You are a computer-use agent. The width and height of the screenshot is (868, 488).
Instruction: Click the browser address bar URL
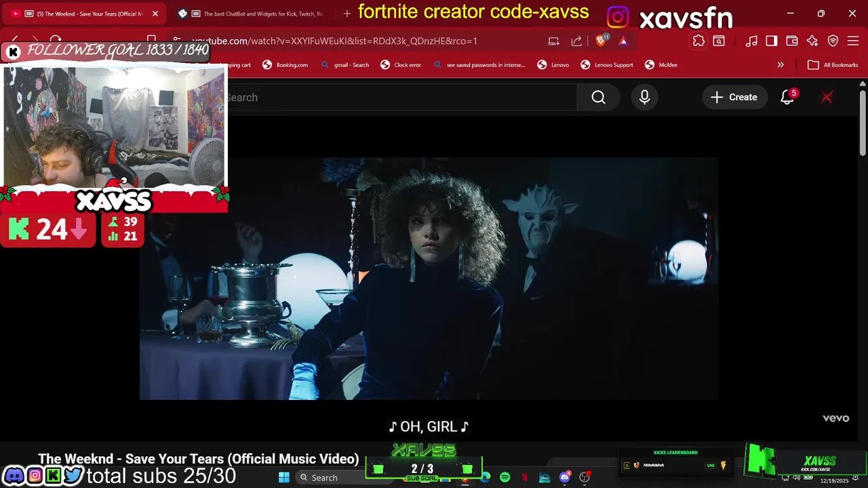(334, 41)
